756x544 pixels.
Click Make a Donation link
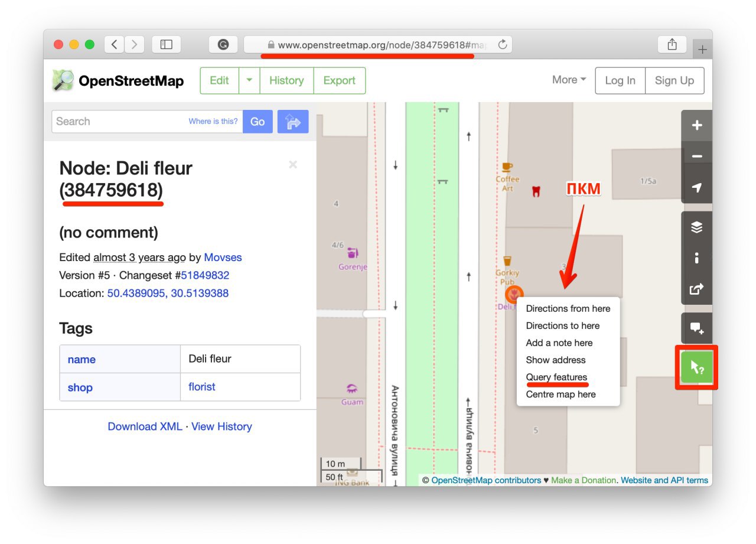click(584, 480)
